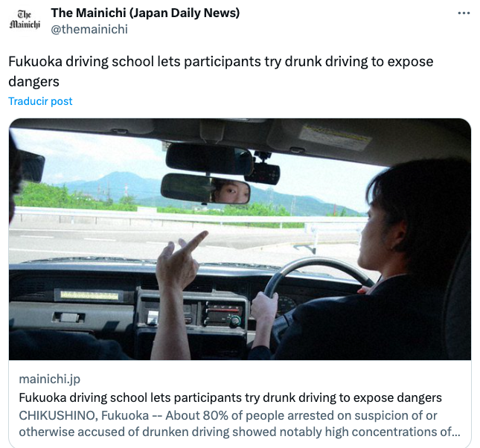
Task: Click the word 'dangers' ending the tweet text
Action: pyautogui.click(x=33, y=82)
